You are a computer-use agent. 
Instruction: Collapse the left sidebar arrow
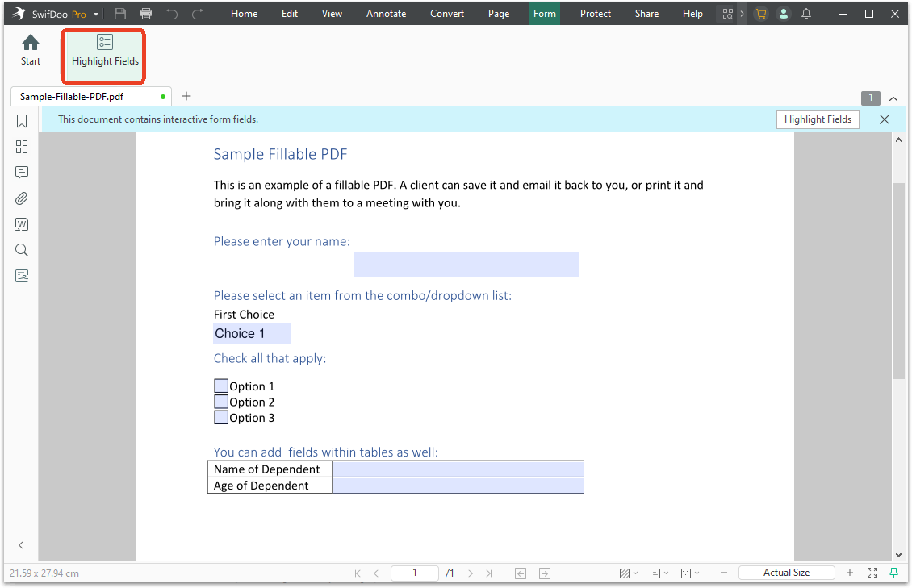tap(21, 545)
